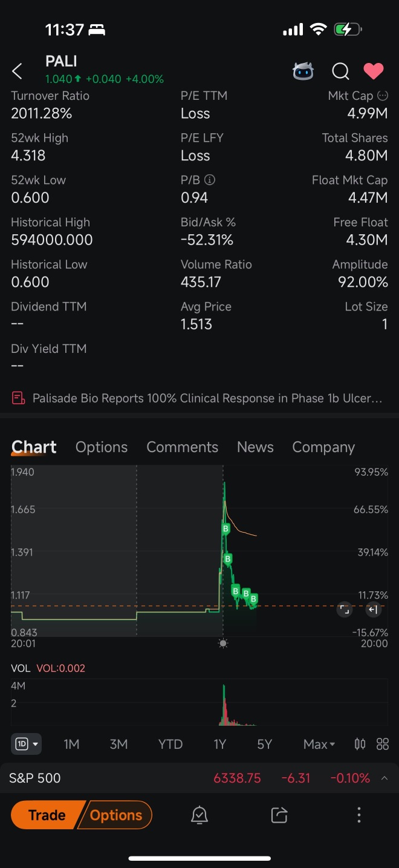Viewport: 399px width, 868px height.
Task: Select the 1Y time range
Action: (219, 744)
